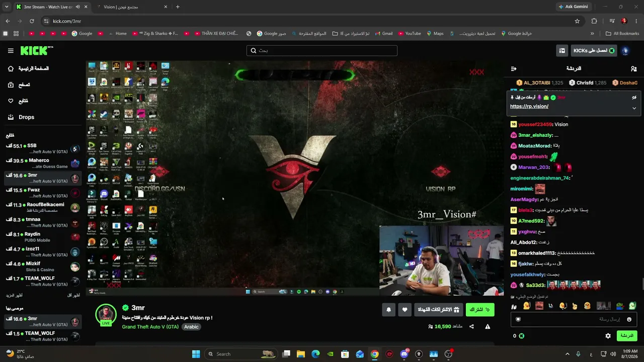
Task: Bookmark this page with the star icon
Action: point(577,21)
